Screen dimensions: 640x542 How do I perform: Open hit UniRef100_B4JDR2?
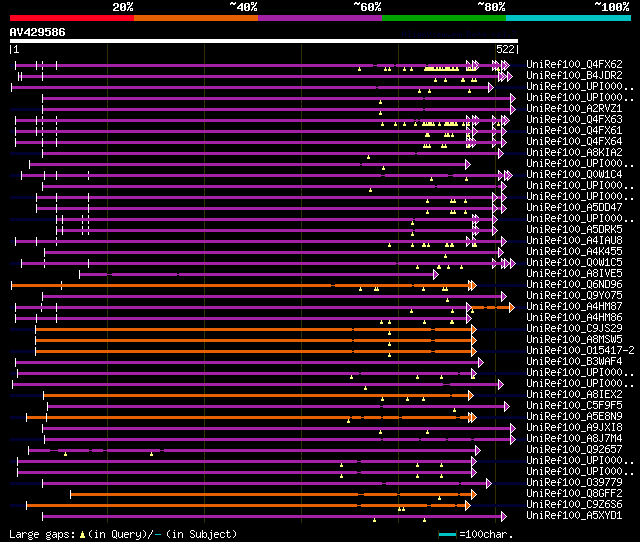click(x=574, y=76)
